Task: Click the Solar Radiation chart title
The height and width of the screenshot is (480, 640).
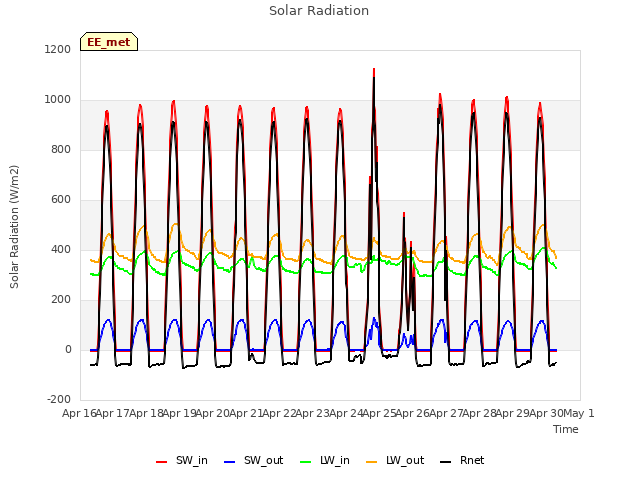Action: [x=319, y=11]
